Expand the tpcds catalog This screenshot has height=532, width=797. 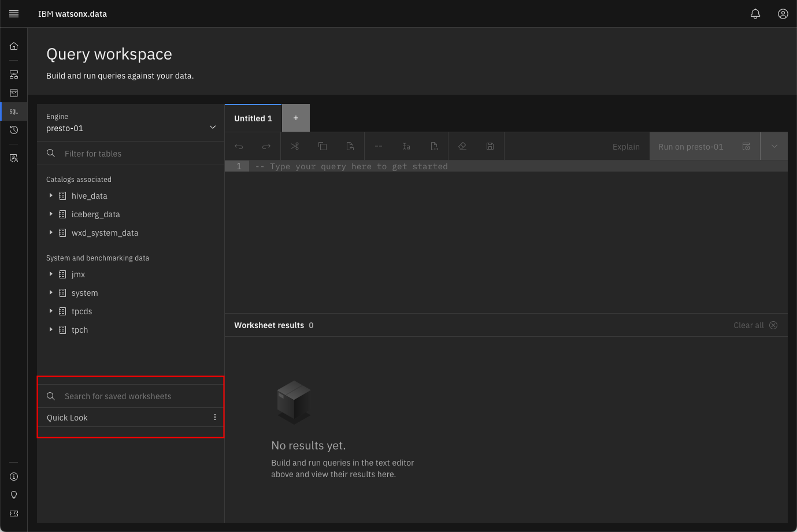[x=51, y=311]
